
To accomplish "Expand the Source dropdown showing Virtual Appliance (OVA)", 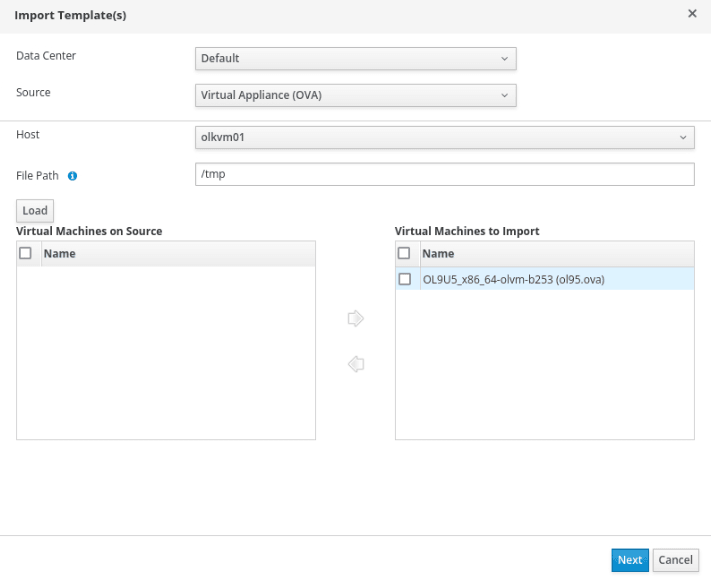I will pos(355,96).
